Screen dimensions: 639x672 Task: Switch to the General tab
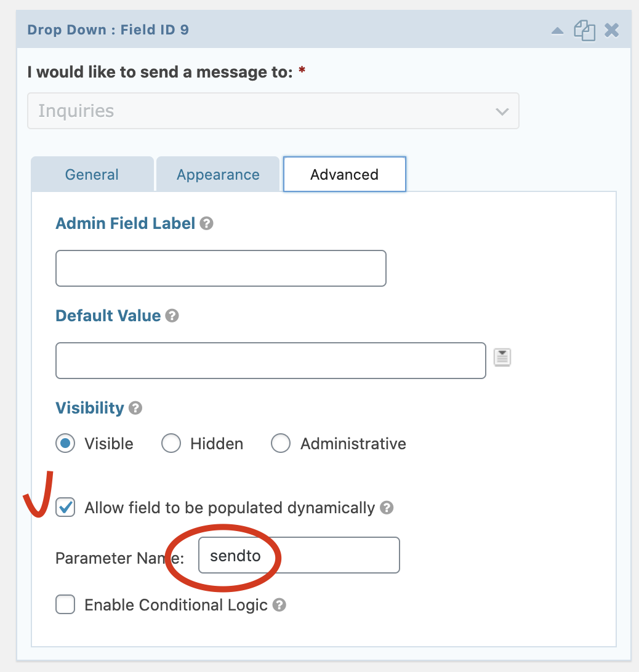(x=92, y=174)
